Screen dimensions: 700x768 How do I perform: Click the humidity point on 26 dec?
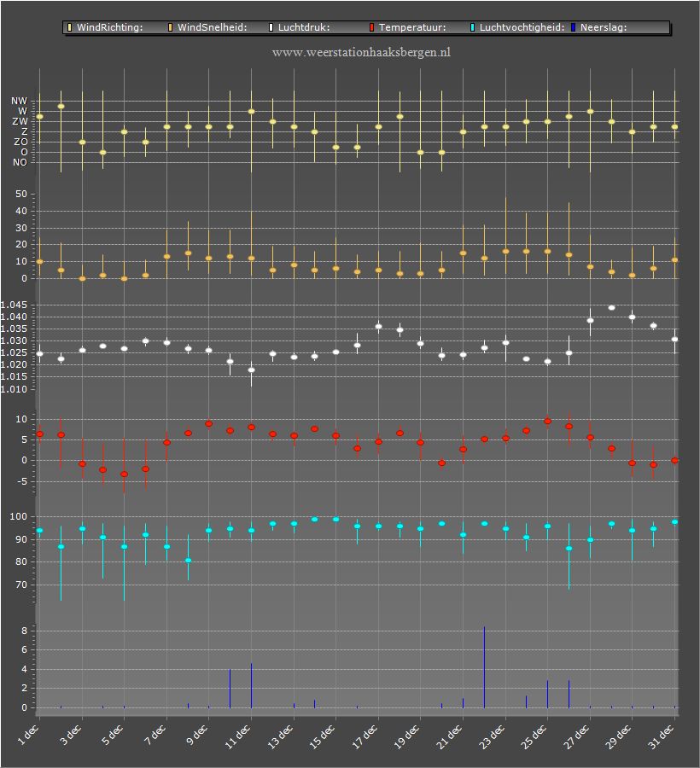tap(569, 549)
